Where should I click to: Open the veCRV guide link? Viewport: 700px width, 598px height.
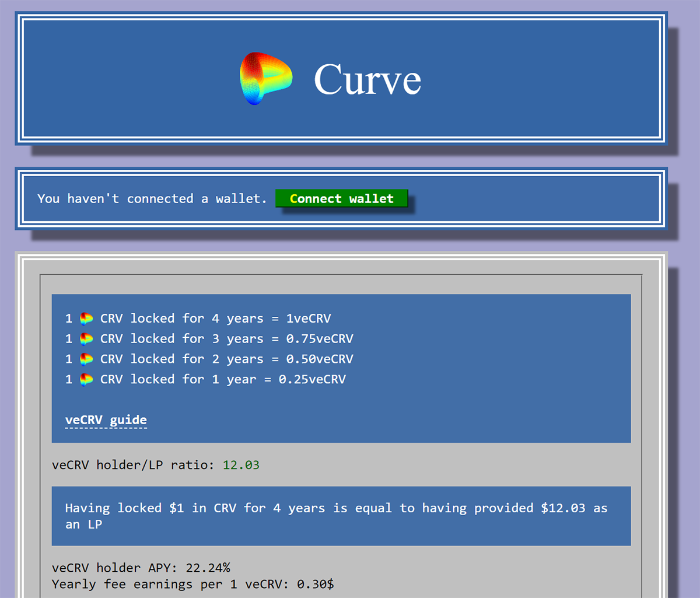[106, 420]
